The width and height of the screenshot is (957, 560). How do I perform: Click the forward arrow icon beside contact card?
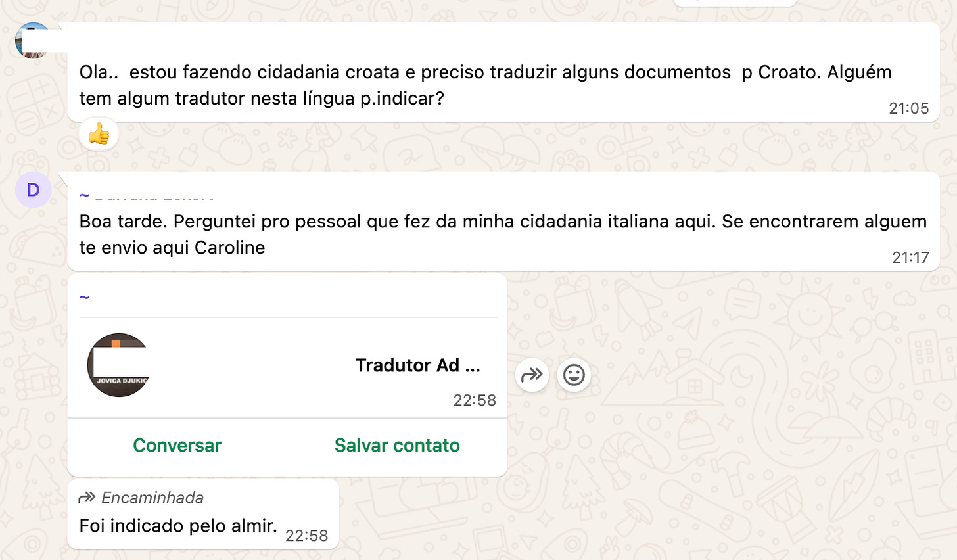point(532,375)
